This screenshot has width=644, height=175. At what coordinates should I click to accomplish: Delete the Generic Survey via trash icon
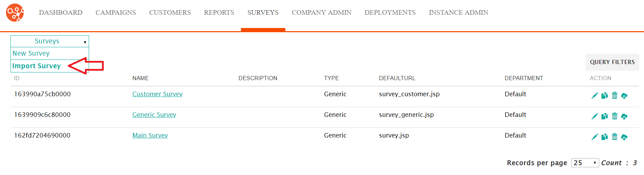pyautogui.click(x=615, y=116)
